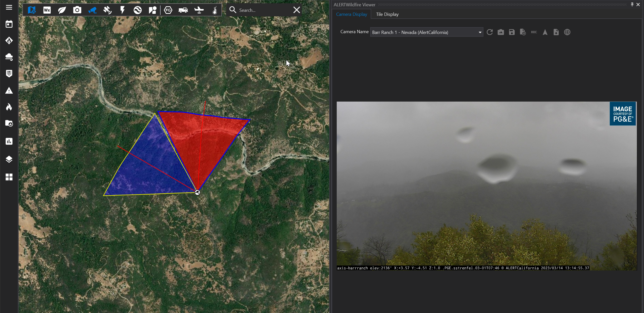This screenshot has width=644, height=313.
Task: Toggle the fire map layer icon
Action: (32, 10)
